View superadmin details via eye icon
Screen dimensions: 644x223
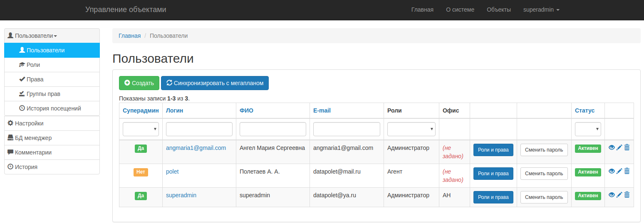(x=612, y=195)
